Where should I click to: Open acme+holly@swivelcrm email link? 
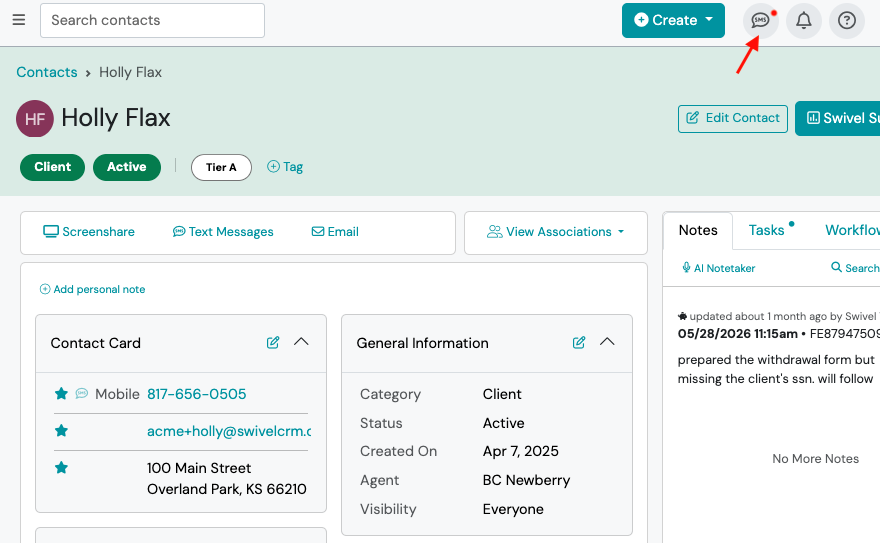229,431
